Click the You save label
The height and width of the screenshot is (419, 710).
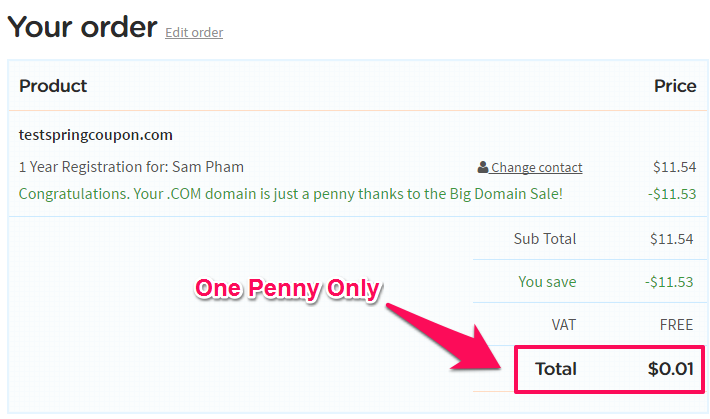(x=547, y=282)
